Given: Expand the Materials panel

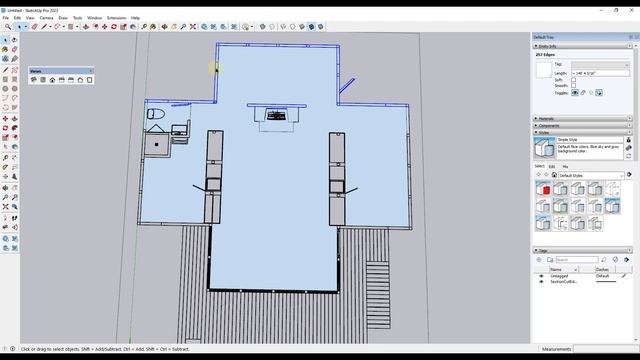Looking at the screenshot, I should coord(582,118).
